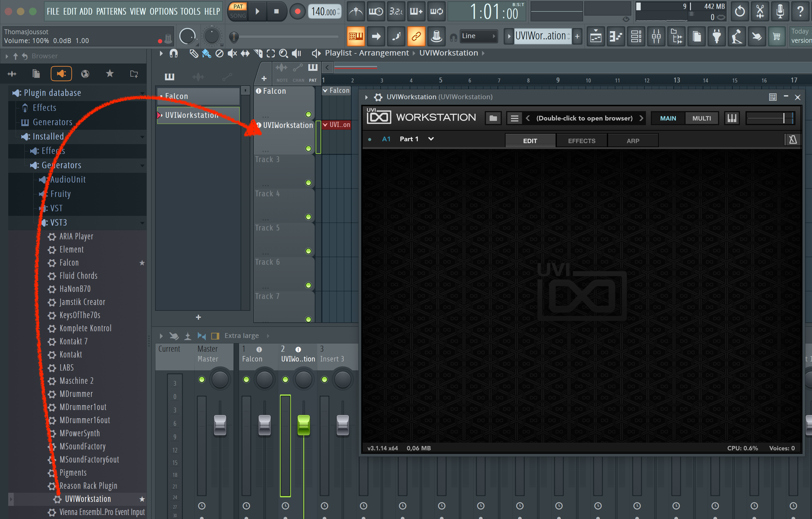Select the Paint brush tool in playlist toolbar

click(206, 53)
